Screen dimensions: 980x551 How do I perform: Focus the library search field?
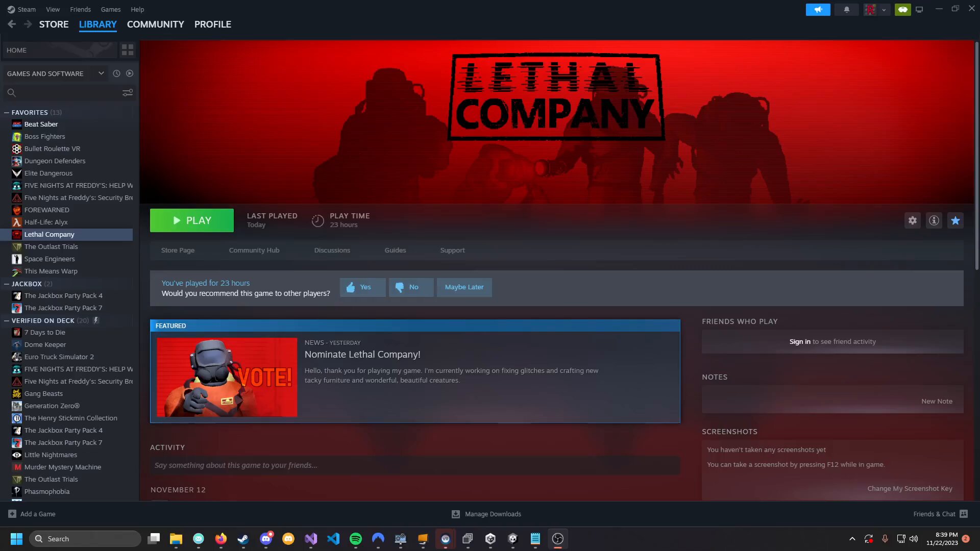(61, 92)
